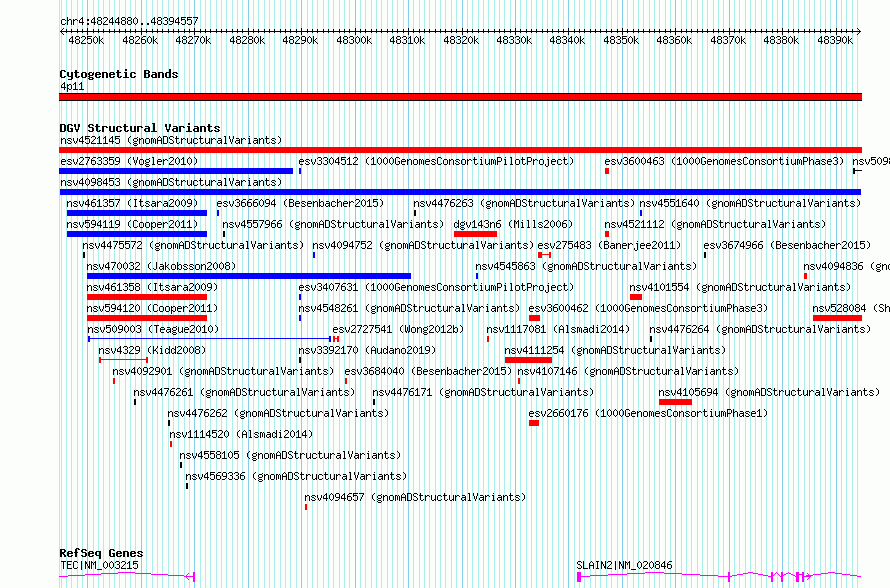Click nsv4101554 gnomAD variant label
The image size is (890, 588).
click(740, 287)
